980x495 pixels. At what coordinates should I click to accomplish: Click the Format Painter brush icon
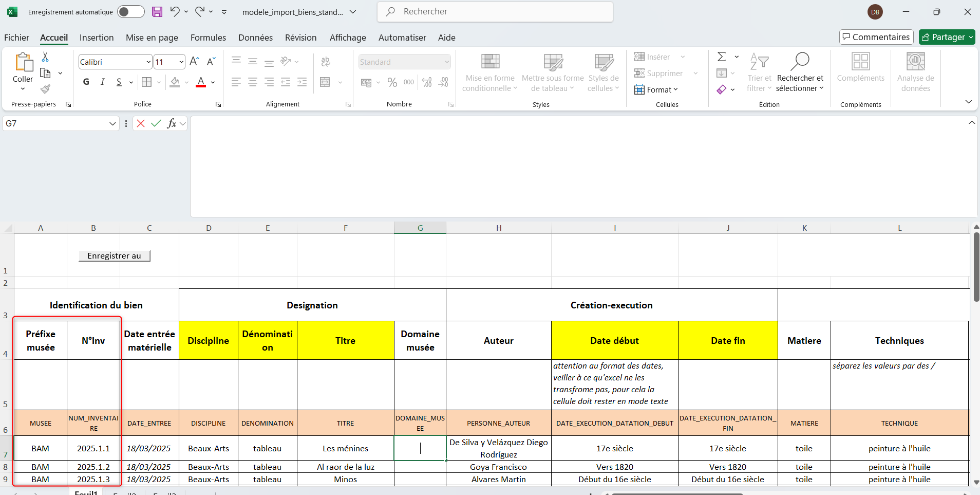pyautogui.click(x=45, y=89)
